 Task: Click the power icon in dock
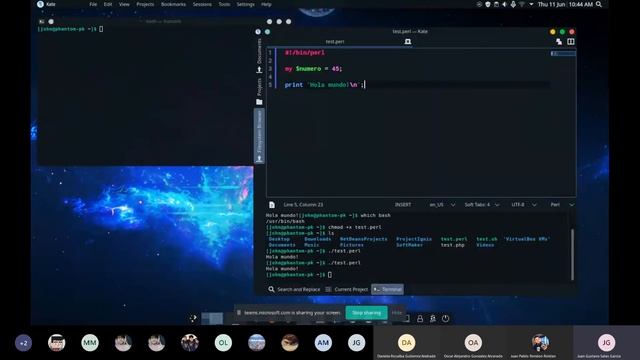click(445, 318)
